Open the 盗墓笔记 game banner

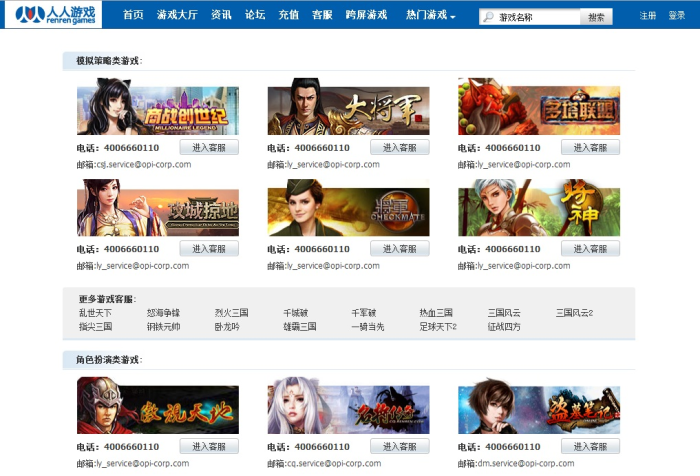point(539,405)
